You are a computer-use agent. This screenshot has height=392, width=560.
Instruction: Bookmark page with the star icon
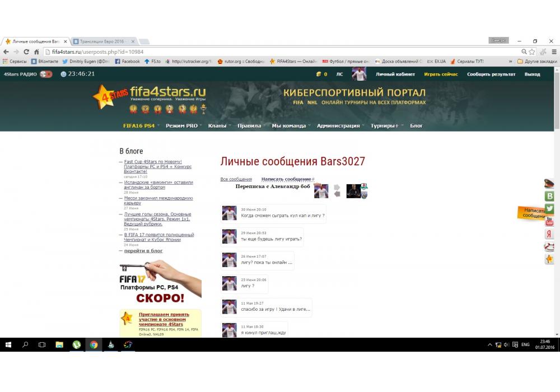(532, 52)
